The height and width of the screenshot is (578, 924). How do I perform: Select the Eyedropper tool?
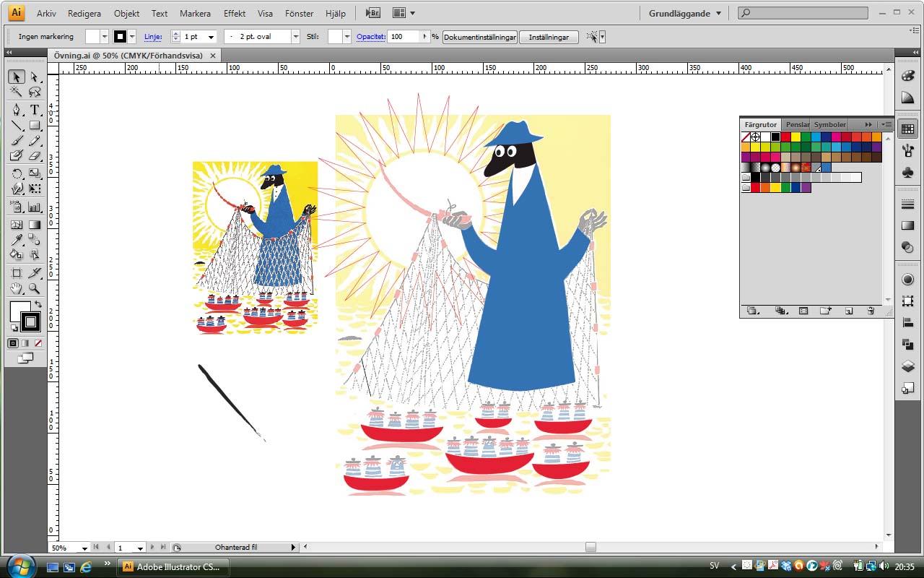tap(16, 240)
